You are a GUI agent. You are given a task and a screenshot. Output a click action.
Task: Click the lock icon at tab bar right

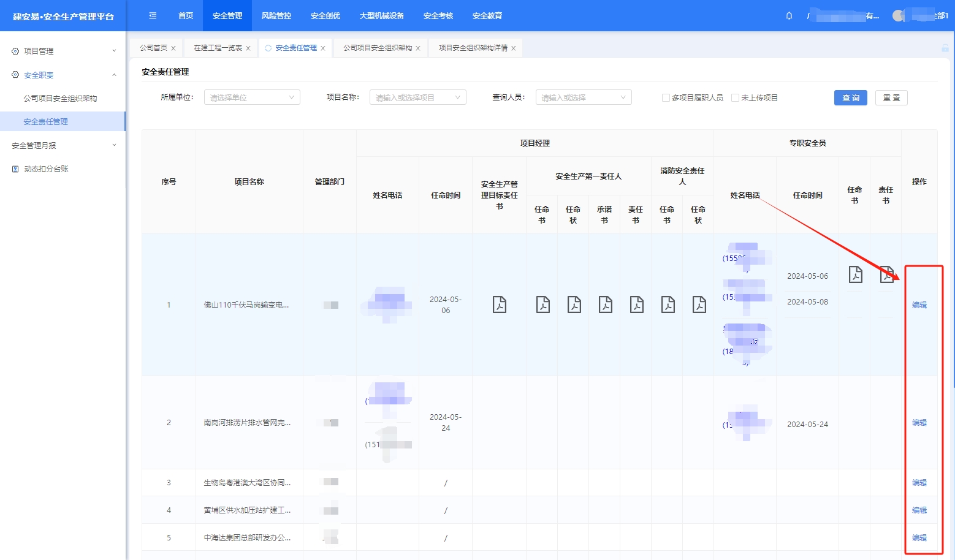(x=945, y=48)
